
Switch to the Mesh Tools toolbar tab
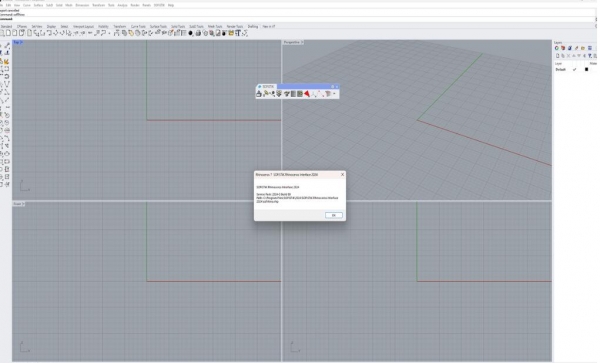coord(215,26)
